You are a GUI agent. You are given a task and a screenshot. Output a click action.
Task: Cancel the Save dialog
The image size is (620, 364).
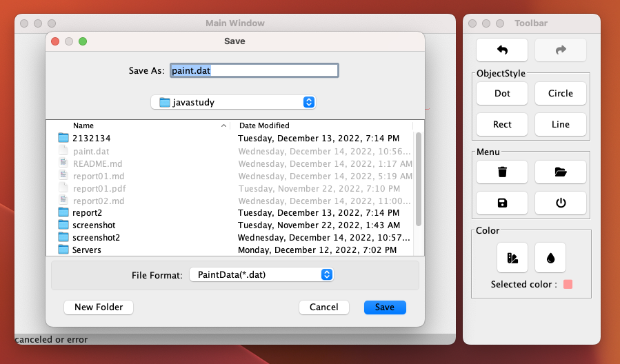[x=323, y=307]
